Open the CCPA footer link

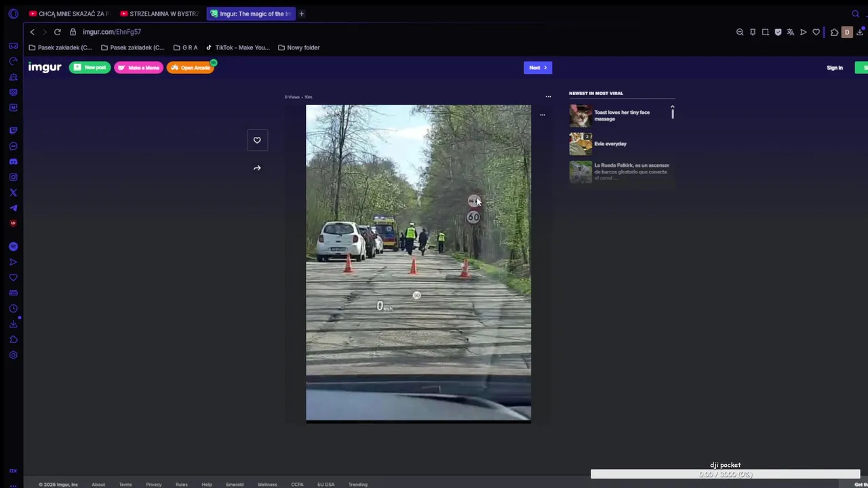297,485
